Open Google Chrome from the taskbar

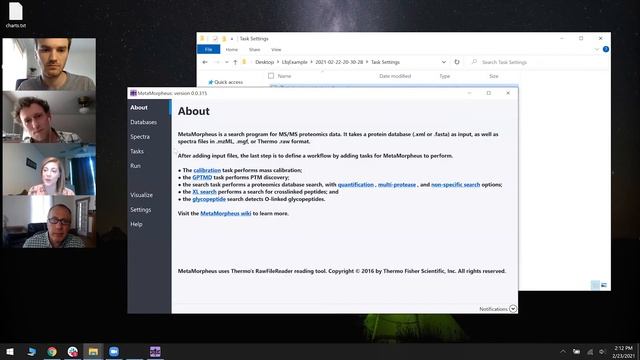pyautogui.click(x=52, y=351)
